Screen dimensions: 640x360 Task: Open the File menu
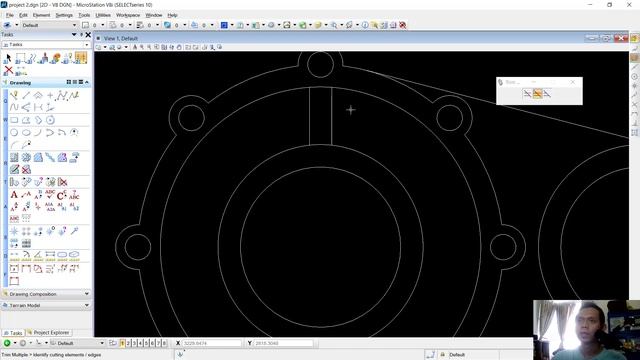[10, 15]
